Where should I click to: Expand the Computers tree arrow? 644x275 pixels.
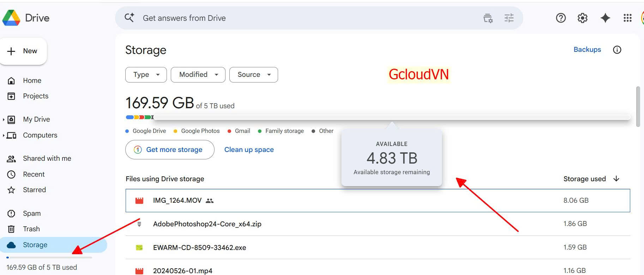point(4,135)
